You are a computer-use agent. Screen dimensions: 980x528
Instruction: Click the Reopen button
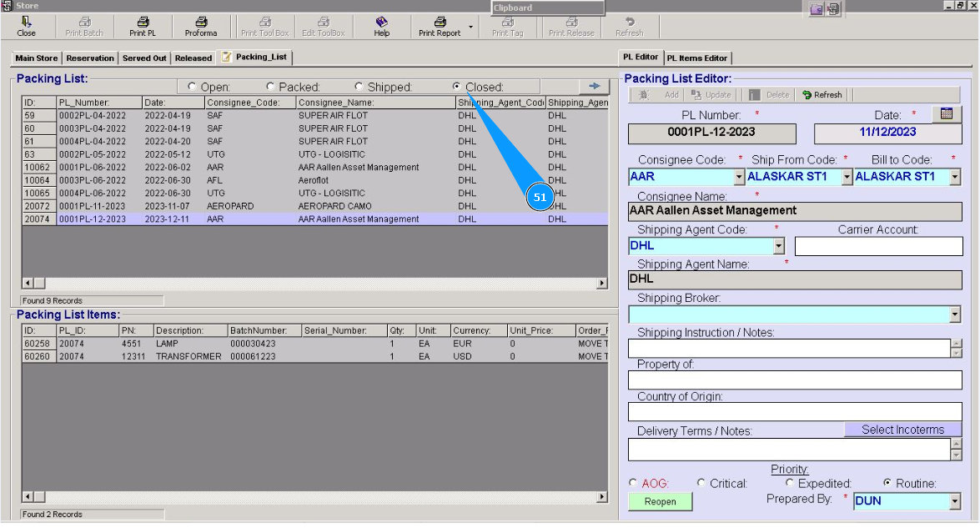(x=660, y=501)
